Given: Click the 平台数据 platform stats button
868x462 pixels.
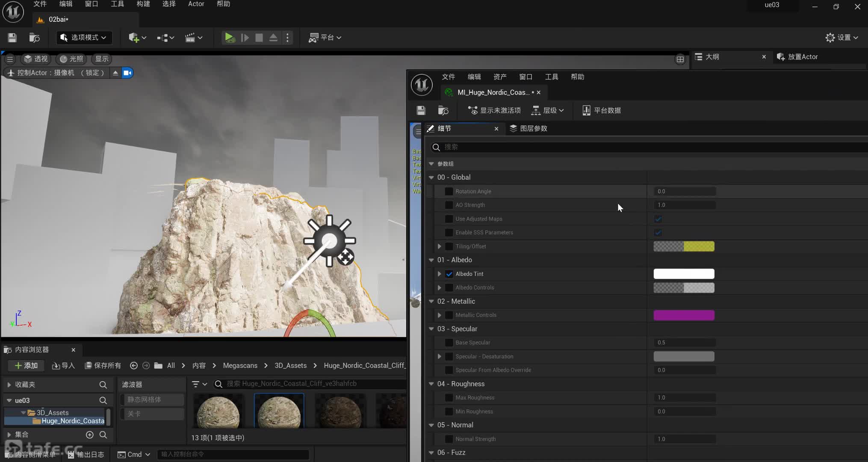Looking at the screenshot, I should (x=602, y=110).
